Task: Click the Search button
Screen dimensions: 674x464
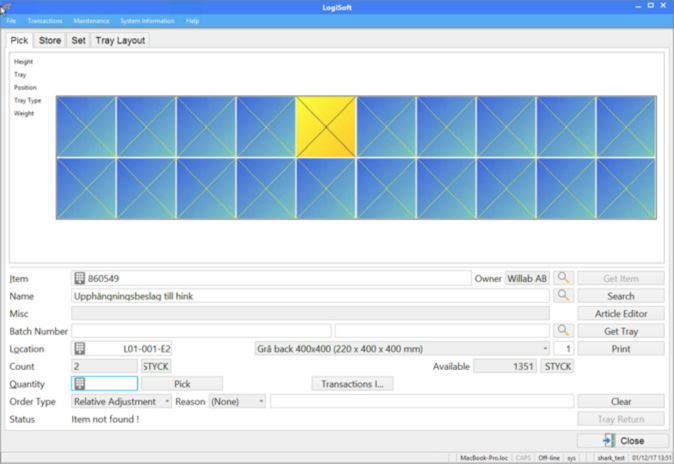Action: tap(621, 296)
